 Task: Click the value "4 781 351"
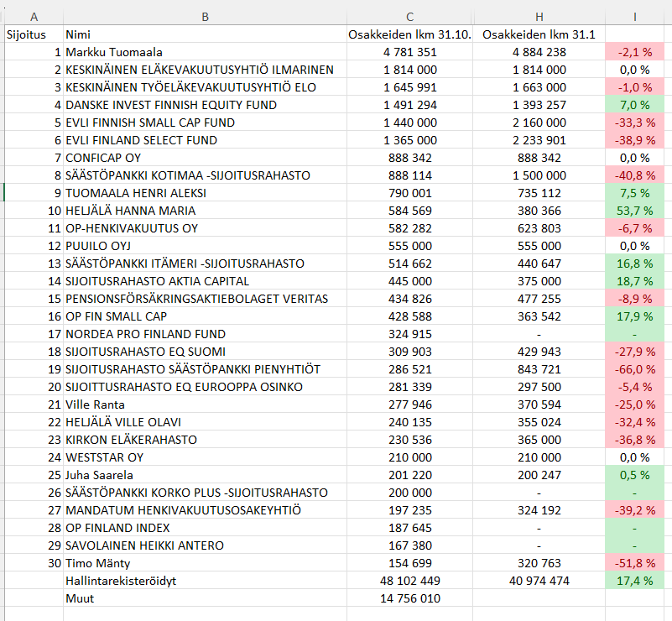[x=409, y=52]
